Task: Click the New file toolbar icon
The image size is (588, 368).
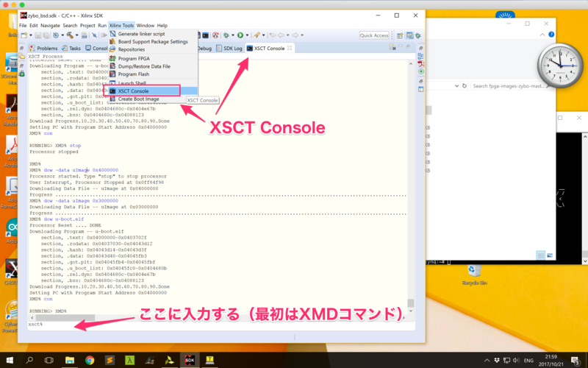Action: pyautogui.click(x=24, y=35)
